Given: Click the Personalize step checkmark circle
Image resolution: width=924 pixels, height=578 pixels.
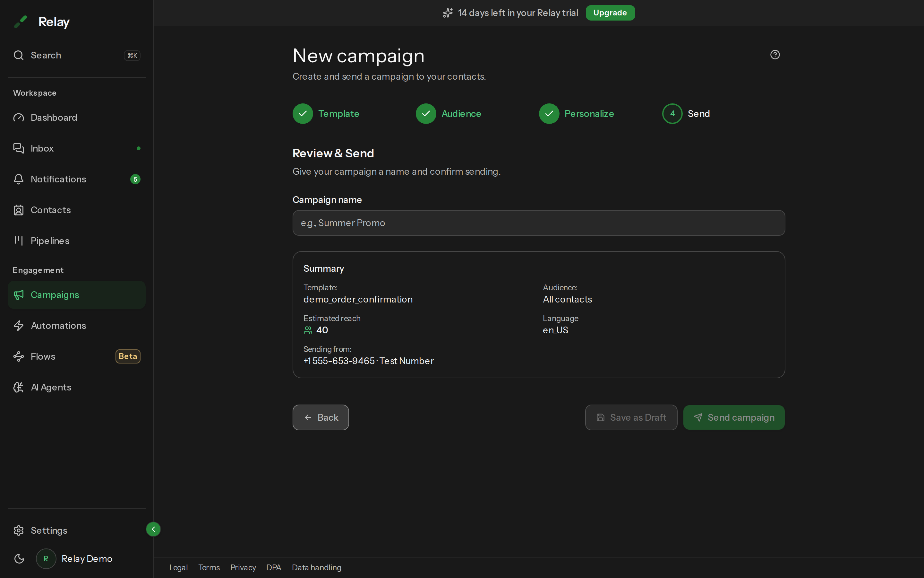Looking at the screenshot, I should [549, 114].
